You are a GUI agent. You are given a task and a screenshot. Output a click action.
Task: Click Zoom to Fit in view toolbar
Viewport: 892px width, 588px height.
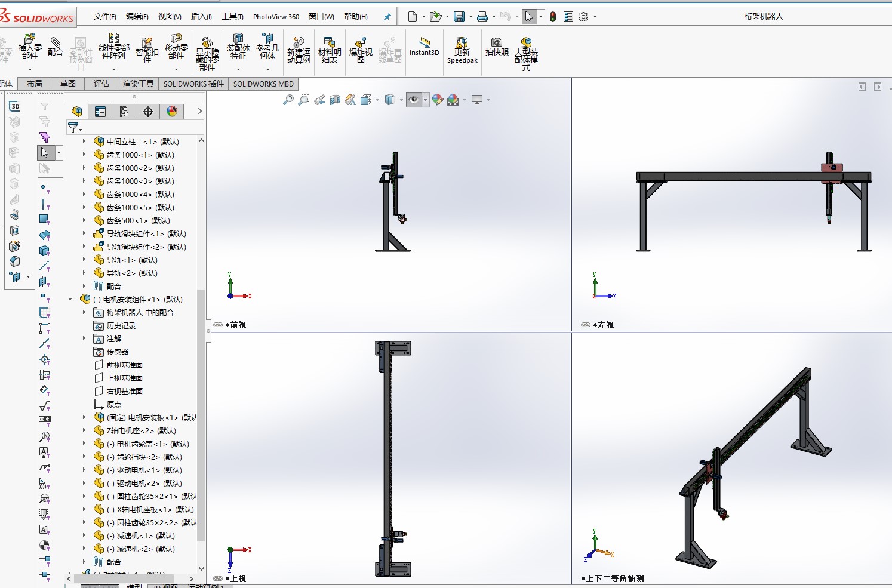pyautogui.click(x=288, y=100)
